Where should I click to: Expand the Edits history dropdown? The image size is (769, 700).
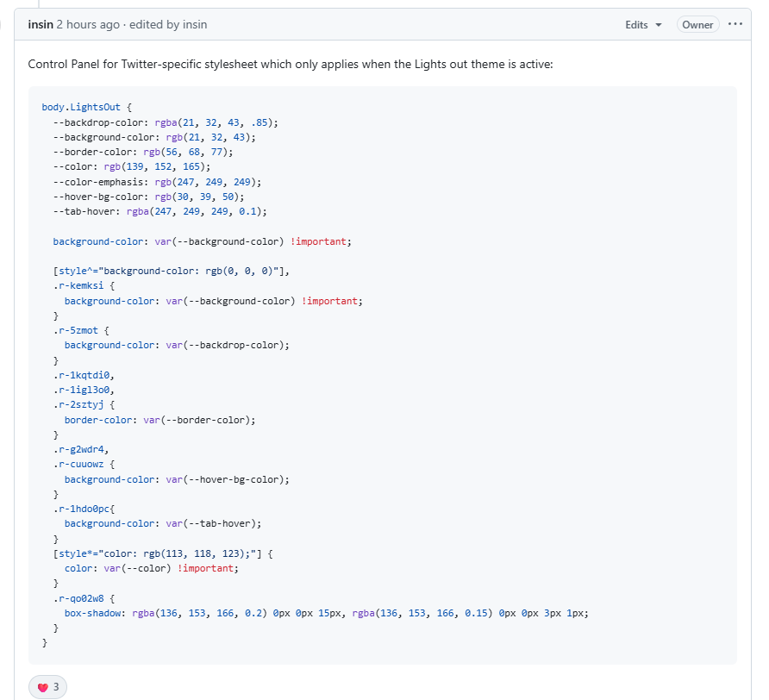coord(643,24)
